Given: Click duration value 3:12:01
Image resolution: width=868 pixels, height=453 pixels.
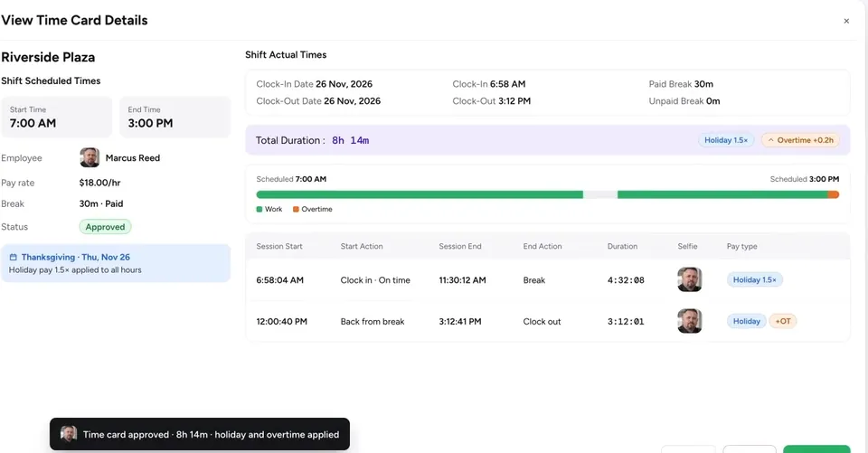Looking at the screenshot, I should coord(626,322).
